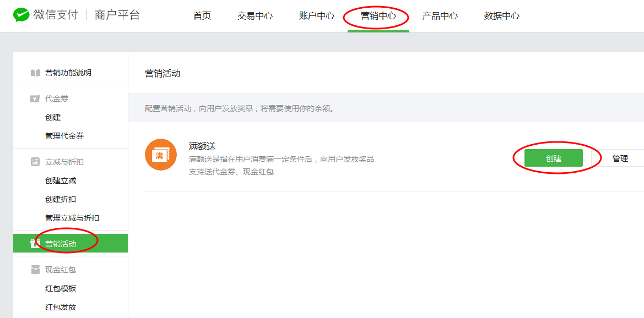Navigate to 数据中心 tab
This screenshot has width=644, height=318.
point(501,16)
